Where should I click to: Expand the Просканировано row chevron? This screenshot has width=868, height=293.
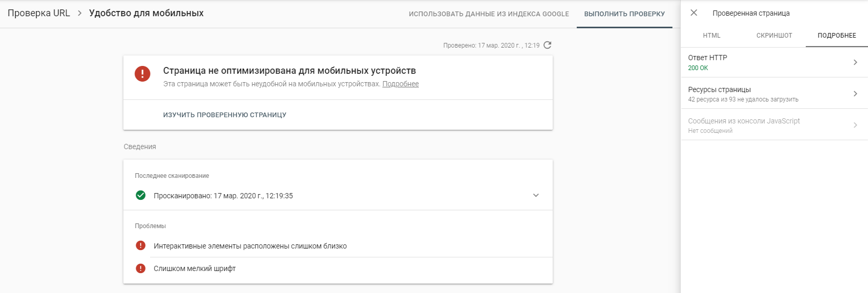point(536,195)
